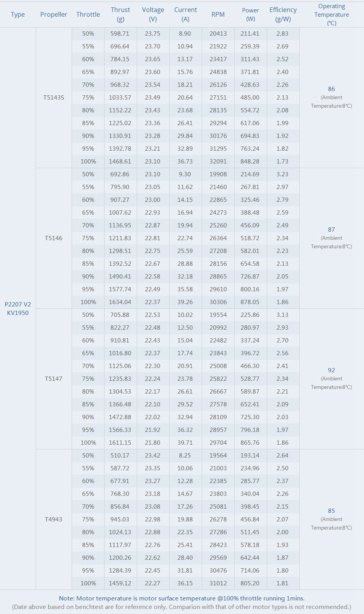The width and height of the screenshot is (364, 614).
Task: Click the Efficiency (g/W) column header
Action: click(283, 14)
